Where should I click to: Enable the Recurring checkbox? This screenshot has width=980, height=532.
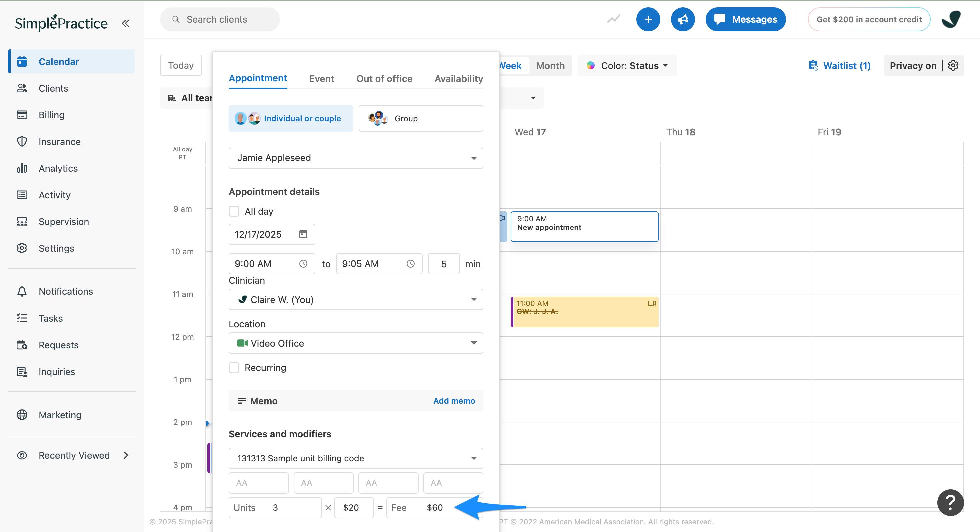point(234,368)
